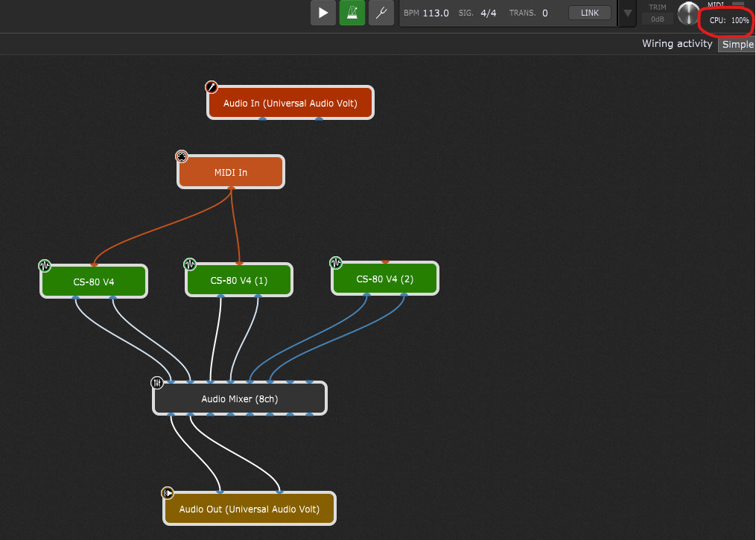The height and width of the screenshot is (540, 756).
Task: Start playback with the Play button
Action: [323, 13]
